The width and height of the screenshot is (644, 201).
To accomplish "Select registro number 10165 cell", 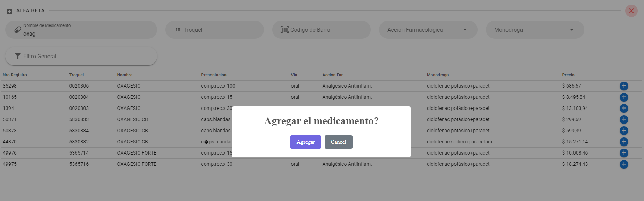I will pyautogui.click(x=10, y=97).
